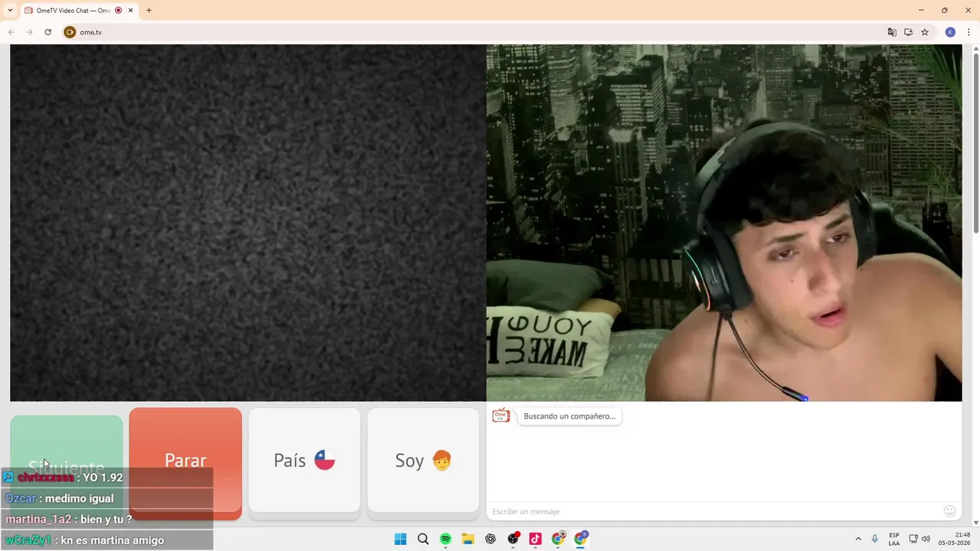Switch to active Chrome K profile in taskbar
Screen dimensions: 980x551
point(580,539)
